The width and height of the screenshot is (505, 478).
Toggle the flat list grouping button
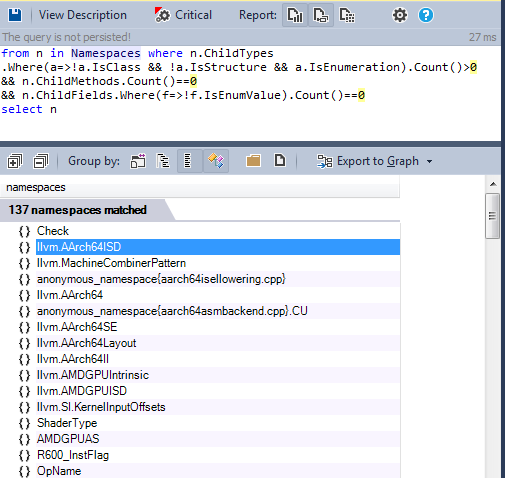[x=189, y=161]
